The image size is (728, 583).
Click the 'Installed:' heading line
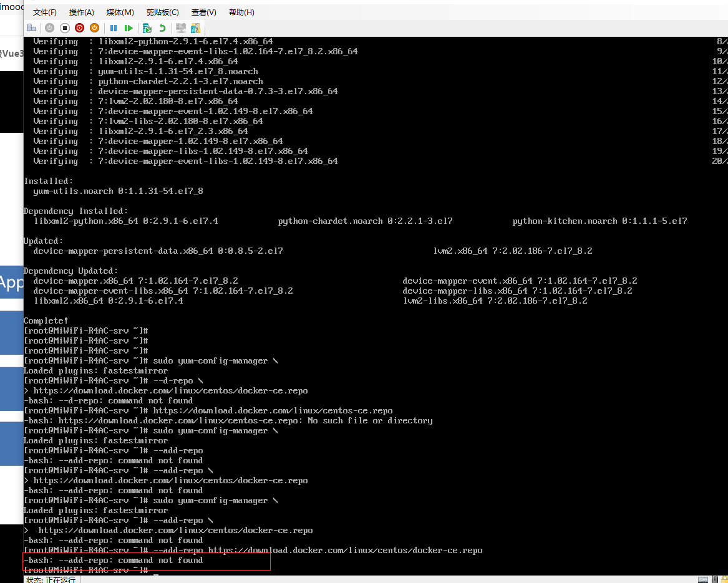pos(48,181)
